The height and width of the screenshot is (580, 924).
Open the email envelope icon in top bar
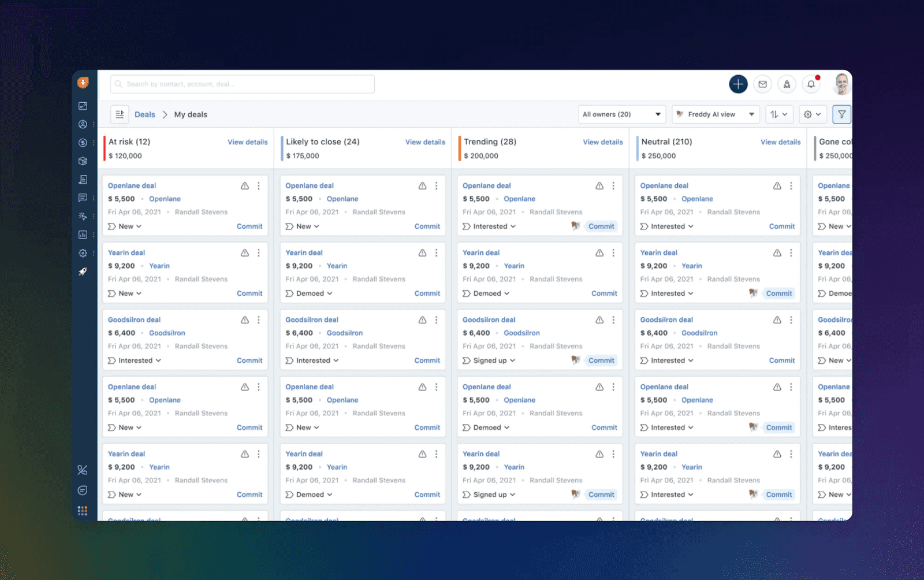(x=762, y=84)
